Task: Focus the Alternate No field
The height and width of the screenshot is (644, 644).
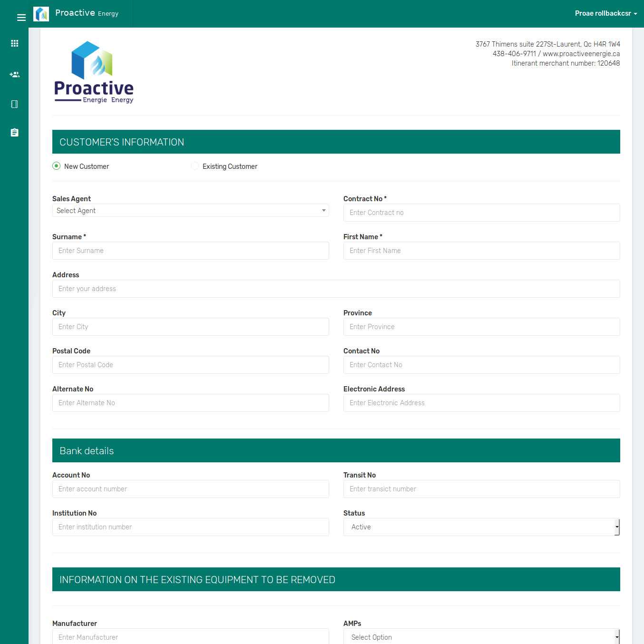Action: coord(191,403)
